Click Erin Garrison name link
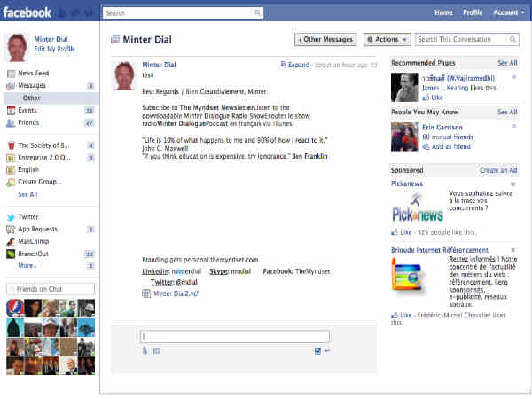The image size is (532, 399). coord(442,127)
